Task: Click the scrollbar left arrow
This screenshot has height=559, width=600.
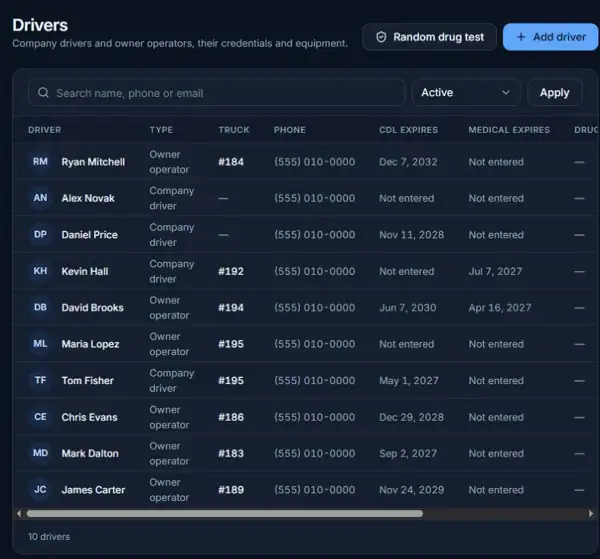Action: click(19, 513)
